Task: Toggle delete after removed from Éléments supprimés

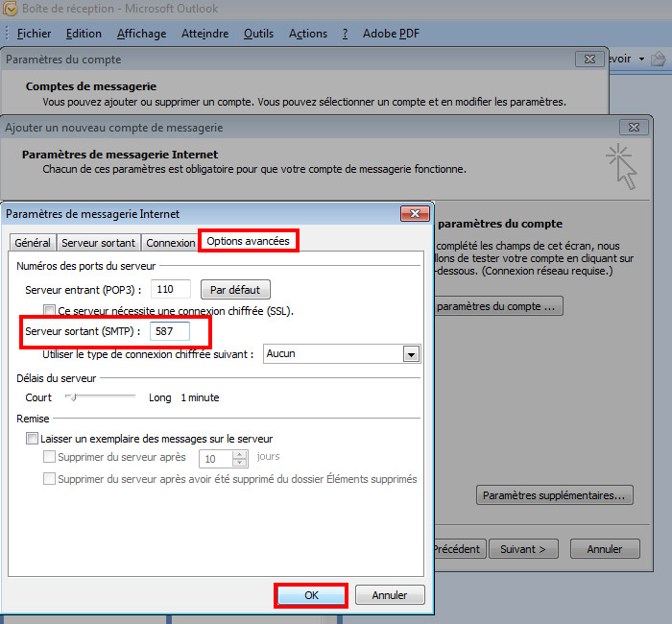Action: tap(49, 478)
